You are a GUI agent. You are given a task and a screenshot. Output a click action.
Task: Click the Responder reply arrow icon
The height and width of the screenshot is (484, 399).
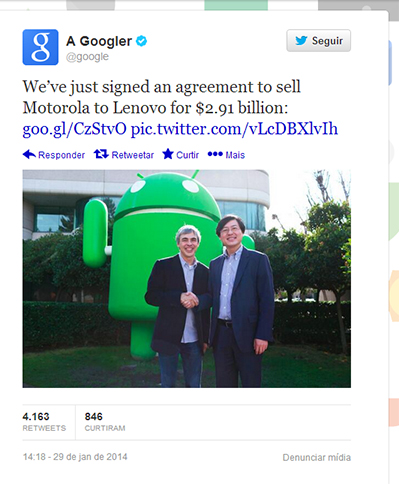(29, 154)
